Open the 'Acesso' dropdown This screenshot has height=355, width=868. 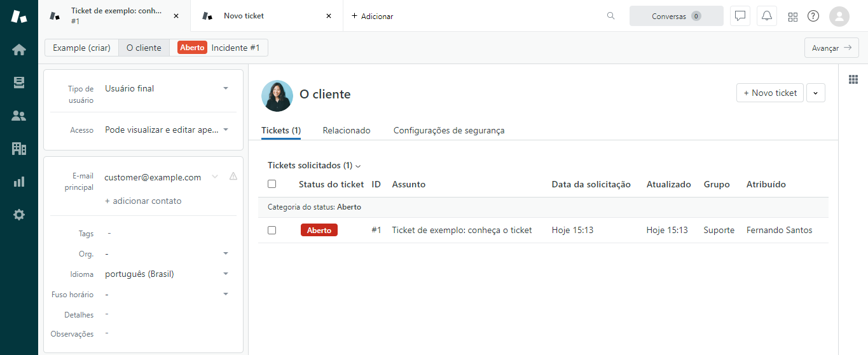click(167, 130)
